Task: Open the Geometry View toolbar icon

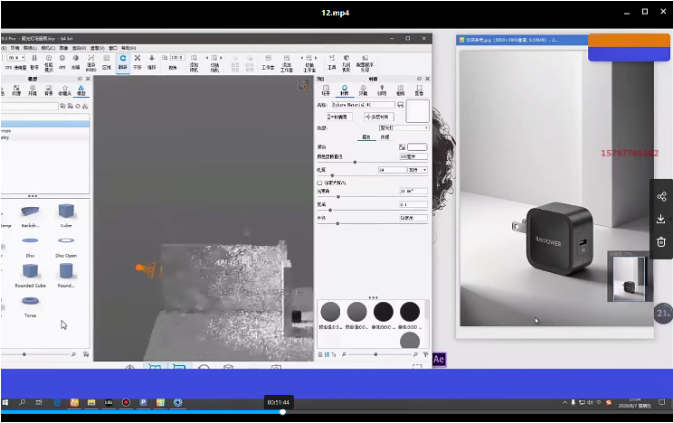Action: click(x=346, y=63)
